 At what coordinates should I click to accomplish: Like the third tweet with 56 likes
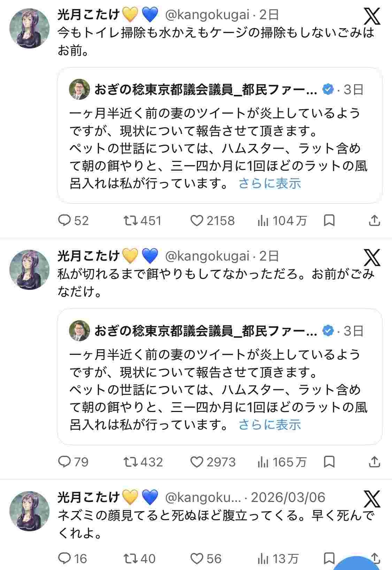(197, 559)
